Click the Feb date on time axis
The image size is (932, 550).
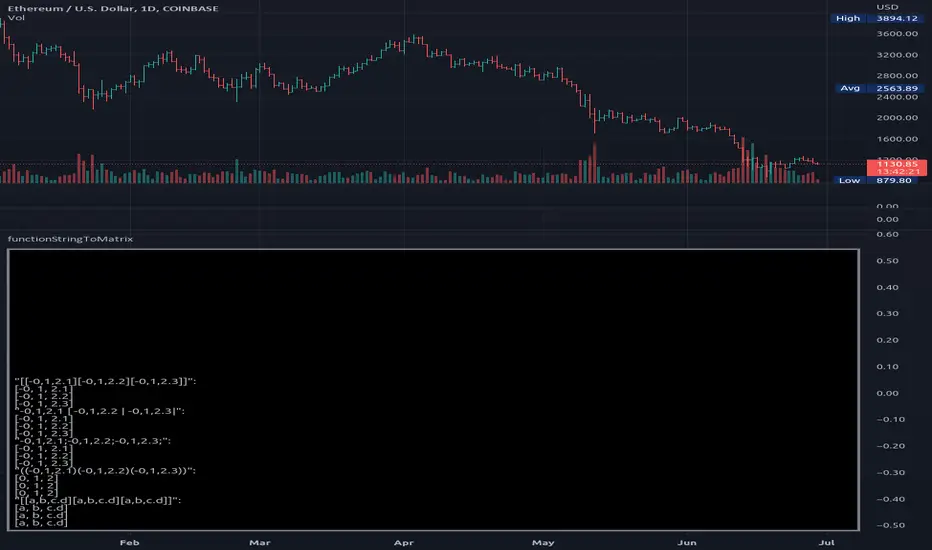pos(128,541)
